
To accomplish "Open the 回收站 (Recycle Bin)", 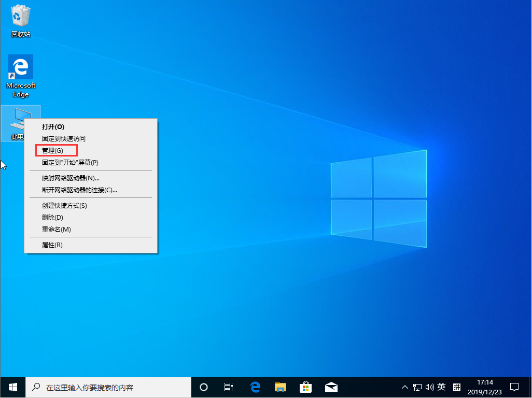I will click(x=20, y=16).
